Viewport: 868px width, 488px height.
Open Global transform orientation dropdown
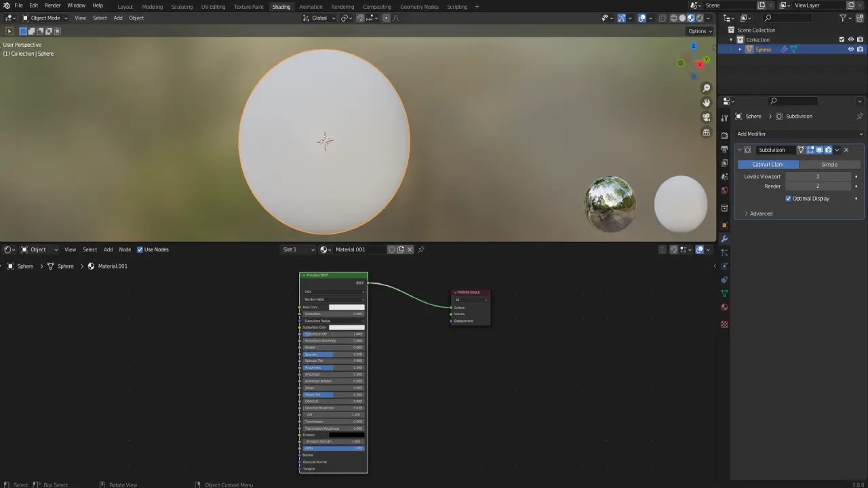pos(319,18)
